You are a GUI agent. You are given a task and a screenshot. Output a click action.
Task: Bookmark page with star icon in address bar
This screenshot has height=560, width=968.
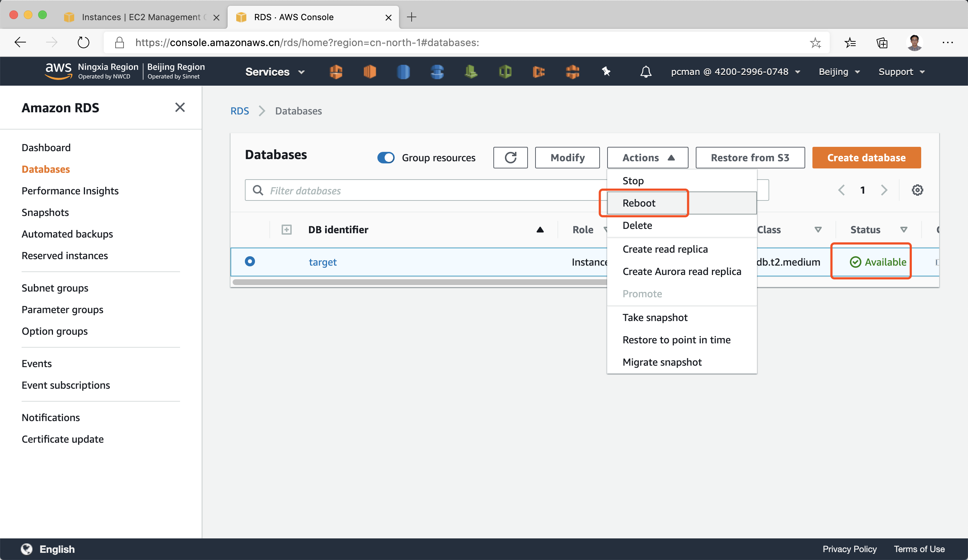[x=815, y=42]
